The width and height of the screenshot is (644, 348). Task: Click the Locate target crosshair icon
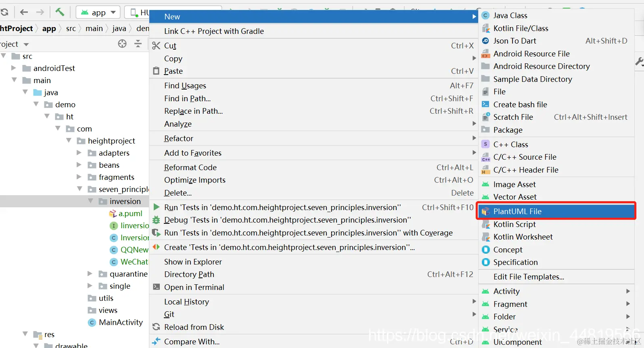(122, 44)
